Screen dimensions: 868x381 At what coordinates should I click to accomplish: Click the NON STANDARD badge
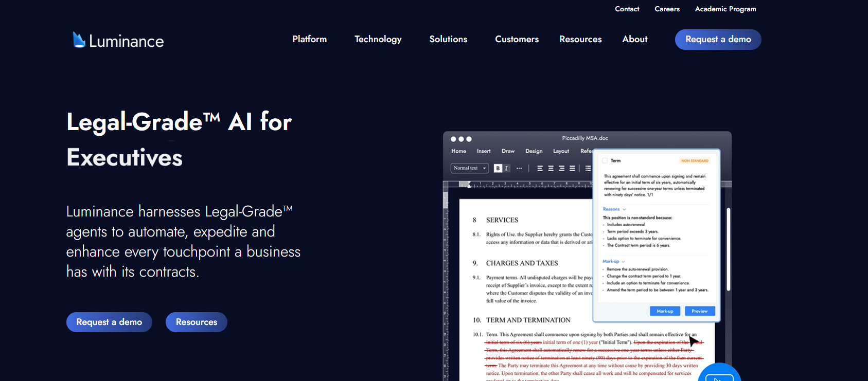(x=695, y=161)
